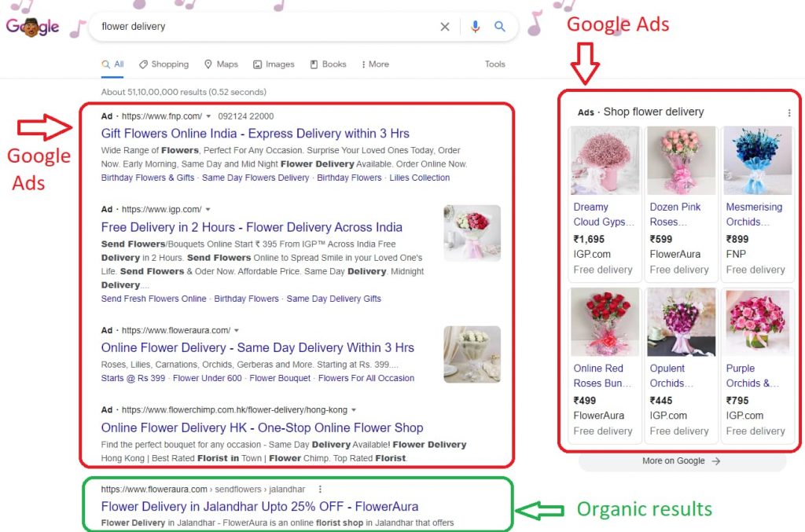Open the More search filters menu

[375, 64]
